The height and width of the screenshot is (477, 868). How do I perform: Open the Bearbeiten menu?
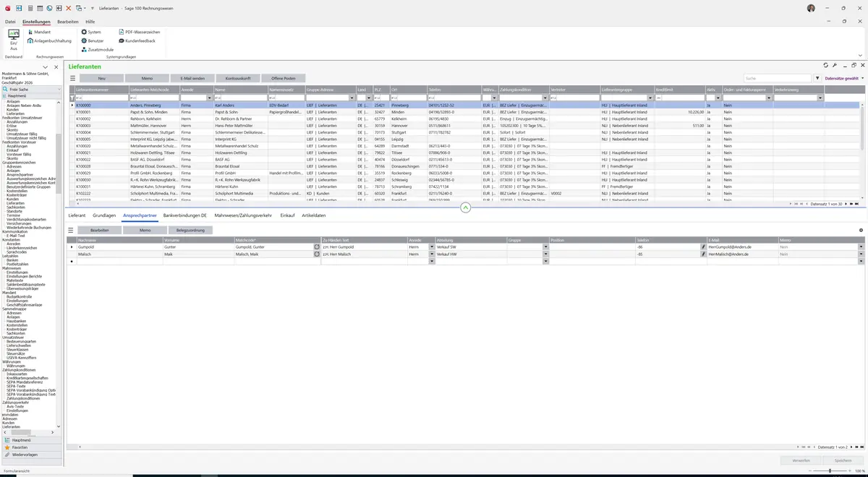click(x=68, y=22)
